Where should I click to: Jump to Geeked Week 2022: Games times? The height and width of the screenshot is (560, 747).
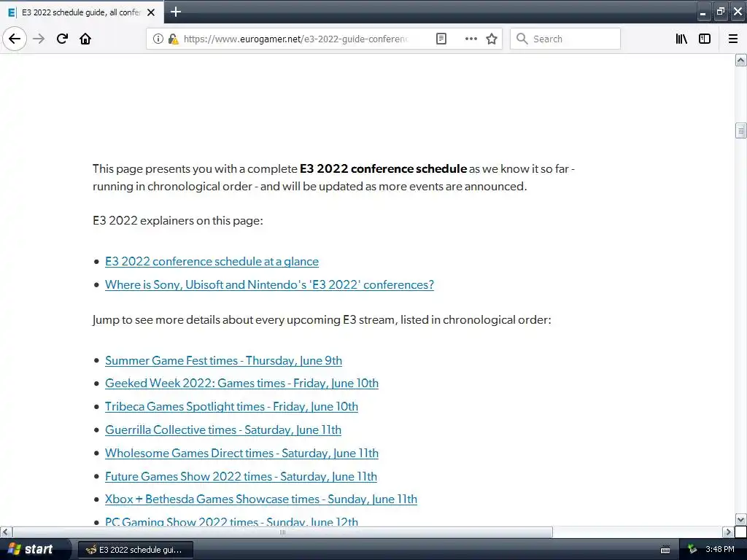pyautogui.click(x=242, y=384)
